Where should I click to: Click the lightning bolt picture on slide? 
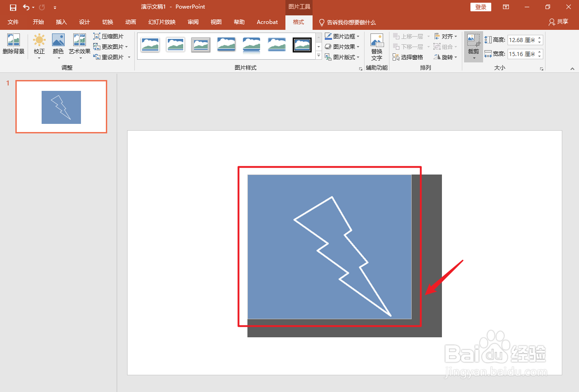329,247
